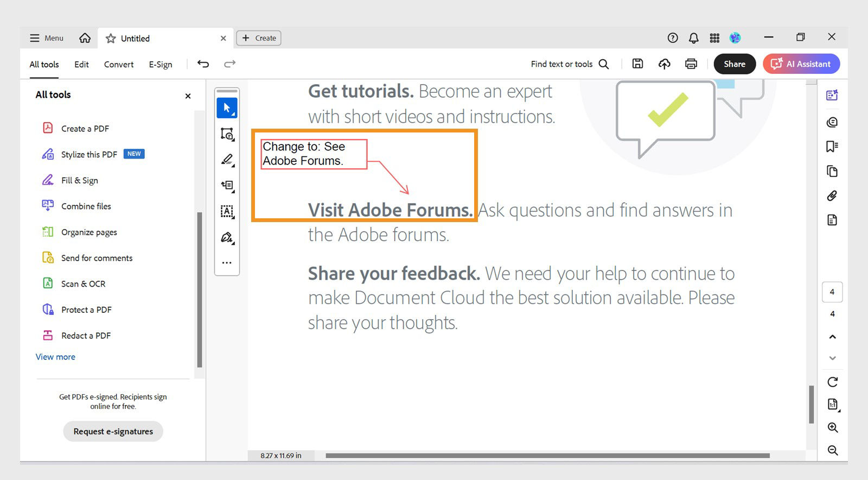
Task: Close the Untitled tab
Action: pos(223,39)
